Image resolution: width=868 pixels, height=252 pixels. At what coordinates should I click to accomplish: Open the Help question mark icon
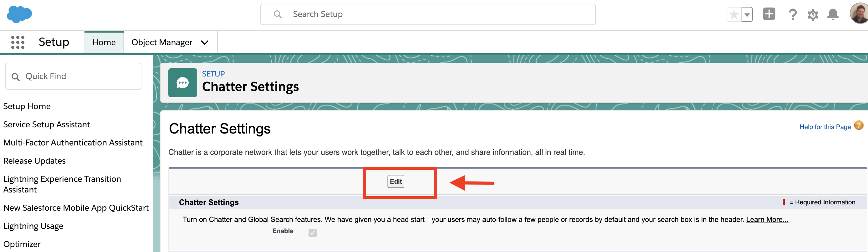pos(793,14)
